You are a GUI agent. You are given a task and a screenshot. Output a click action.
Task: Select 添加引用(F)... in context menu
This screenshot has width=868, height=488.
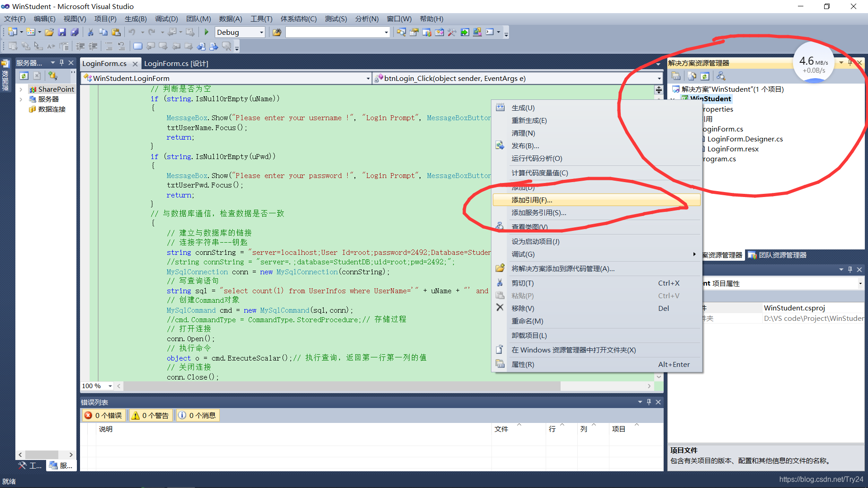click(x=596, y=200)
